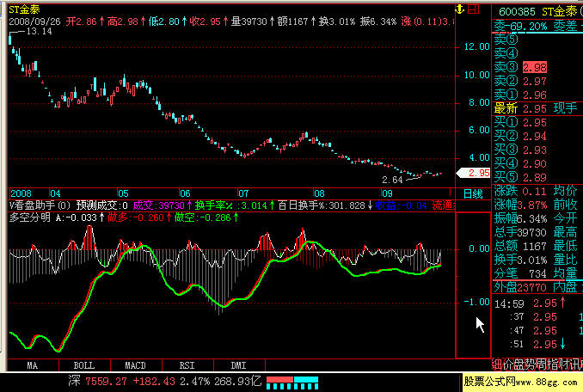Click the yellow anchor icon above the price axis

[460, 9]
